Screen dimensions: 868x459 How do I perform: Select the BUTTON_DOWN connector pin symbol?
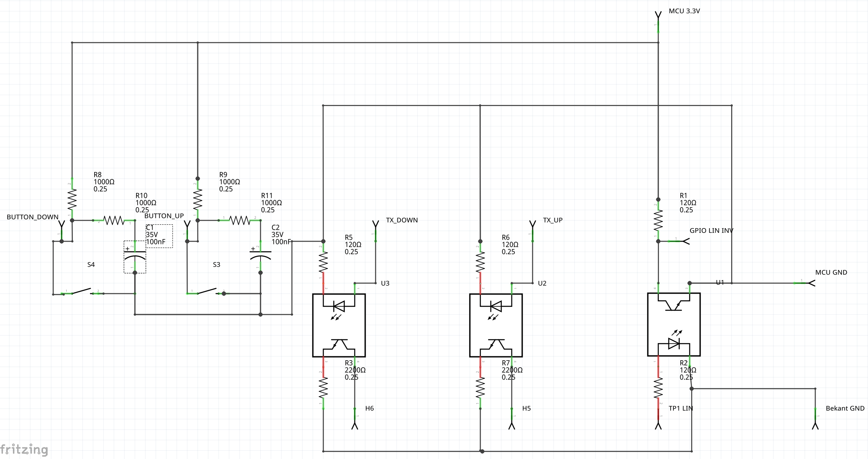coord(62,231)
